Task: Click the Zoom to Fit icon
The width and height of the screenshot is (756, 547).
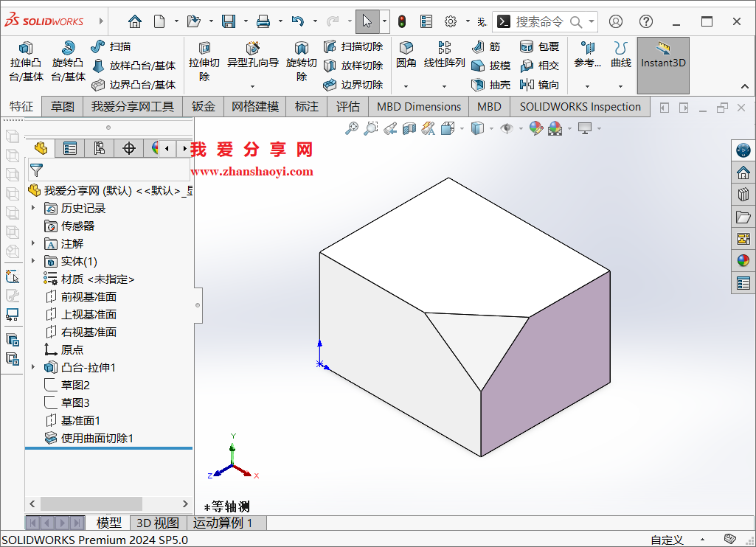Action: tap(351, 128)
